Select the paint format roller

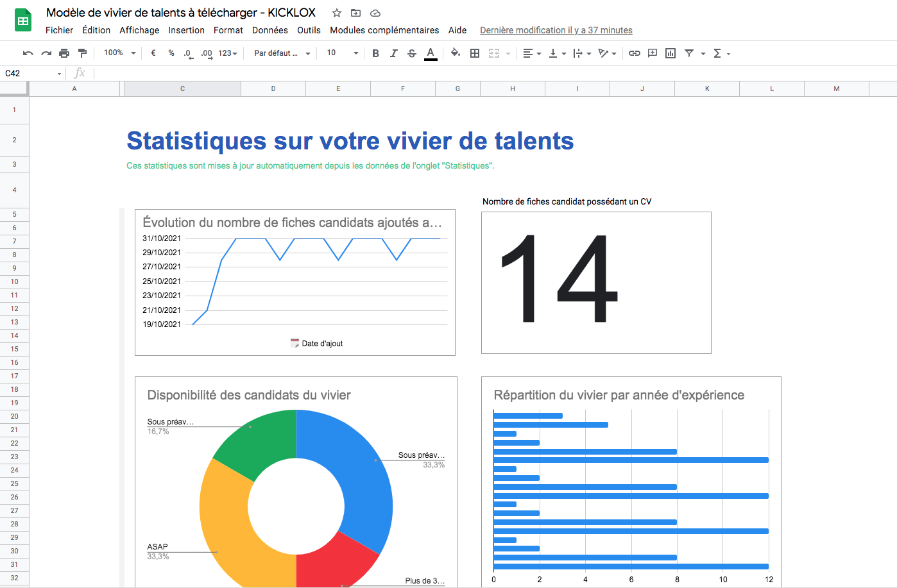point(82,53)
